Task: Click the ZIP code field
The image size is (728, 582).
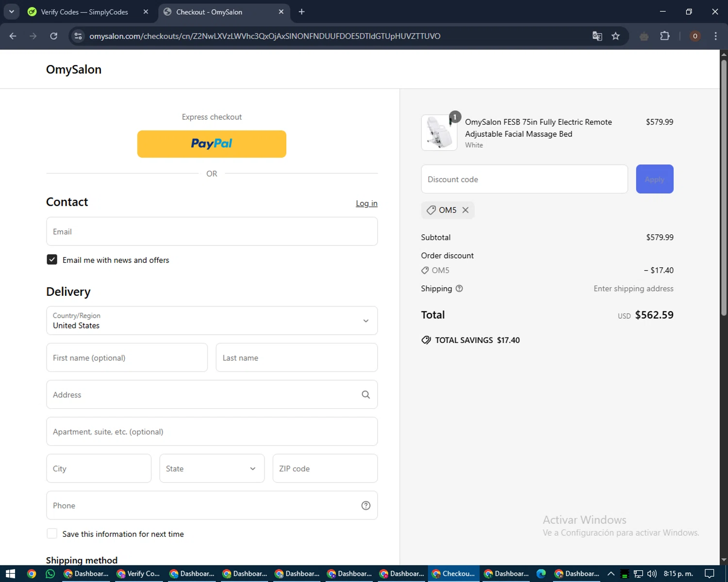Action: click(325, 469)
